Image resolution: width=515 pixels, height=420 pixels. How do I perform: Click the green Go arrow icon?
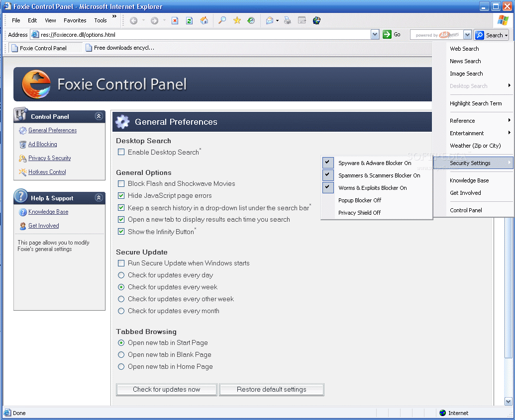[x=387, y=34]
